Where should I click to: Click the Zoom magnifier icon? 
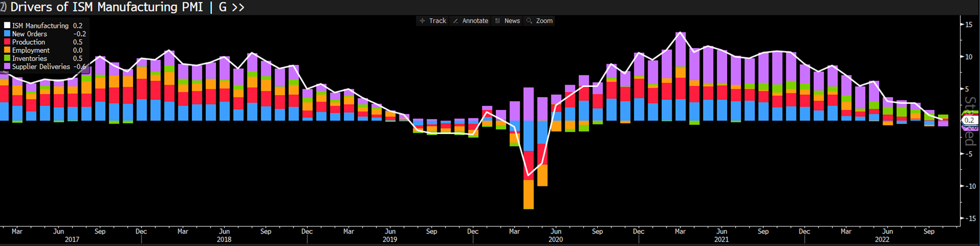pos(530,21)
